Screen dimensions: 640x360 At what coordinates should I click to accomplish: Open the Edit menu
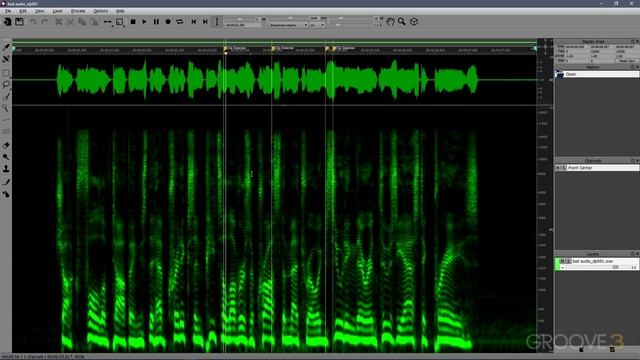click(x=23, y=11)
